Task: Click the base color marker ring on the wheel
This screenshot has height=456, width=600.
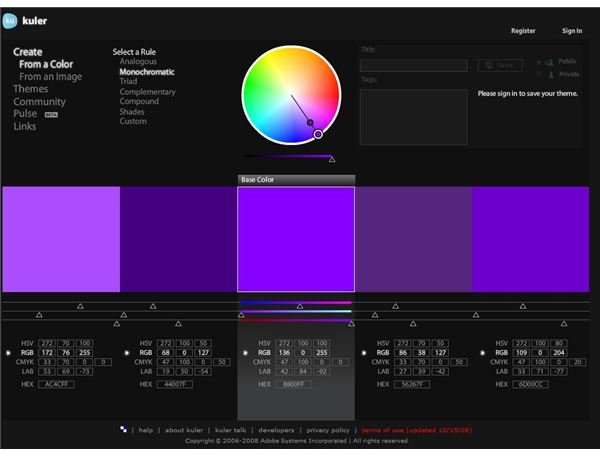Action: 318,134
